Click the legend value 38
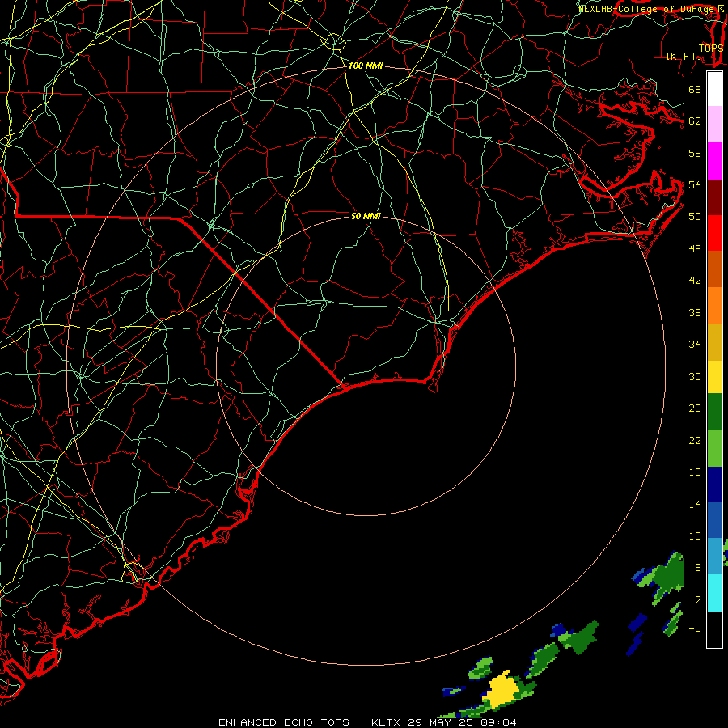Viewport: 728px width, 728px height. coord(695,312)
